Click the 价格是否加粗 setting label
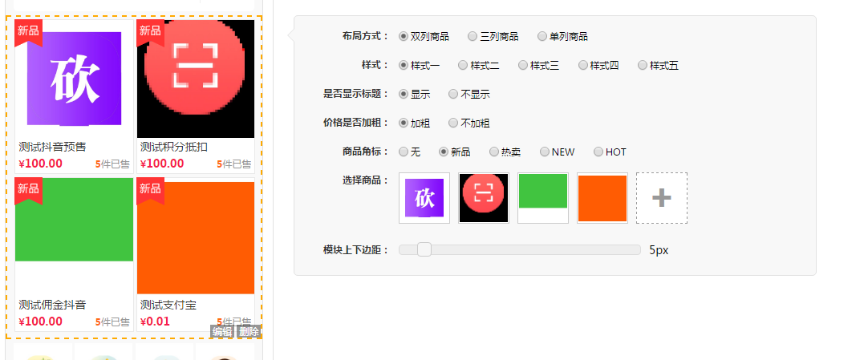The image size is (868, 360). [x=356, y=122]
